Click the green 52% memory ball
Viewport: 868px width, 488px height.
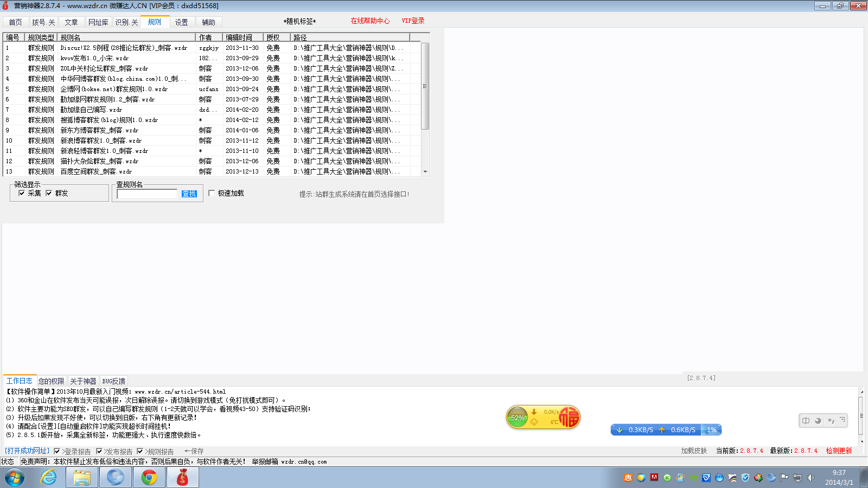518,418
